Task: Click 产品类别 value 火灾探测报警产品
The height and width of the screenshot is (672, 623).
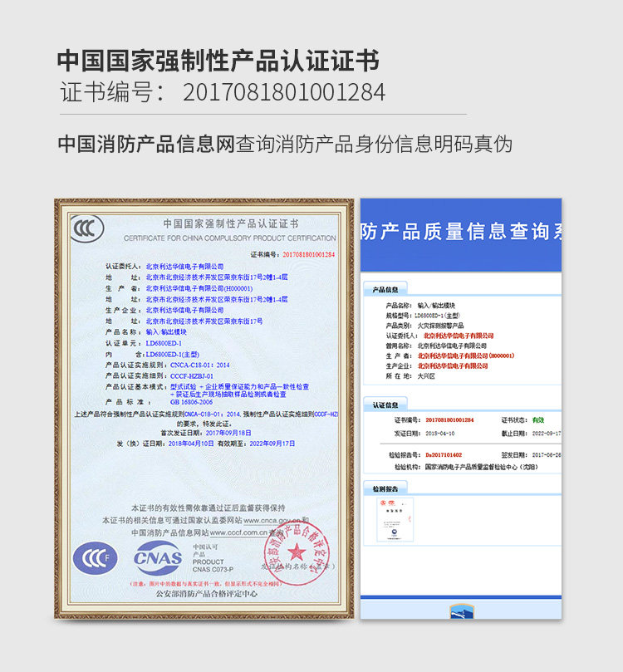Action: (x=440, y=326)
